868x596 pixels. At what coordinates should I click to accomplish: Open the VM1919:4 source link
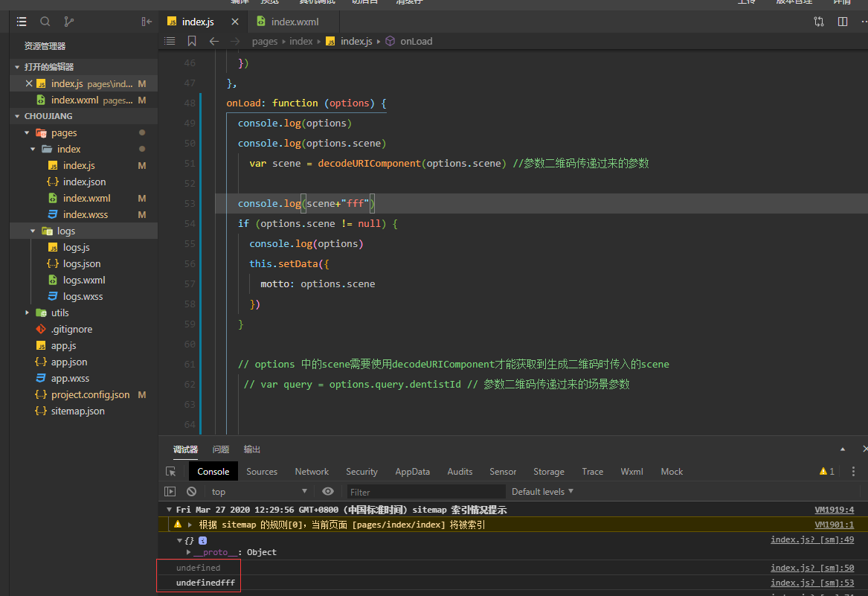tap(834, 510)
